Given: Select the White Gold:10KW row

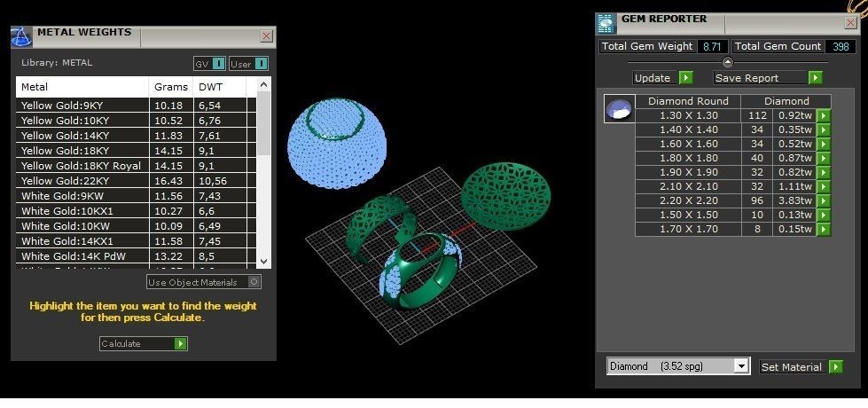Looking at the screenshot, I should [137, 226].
